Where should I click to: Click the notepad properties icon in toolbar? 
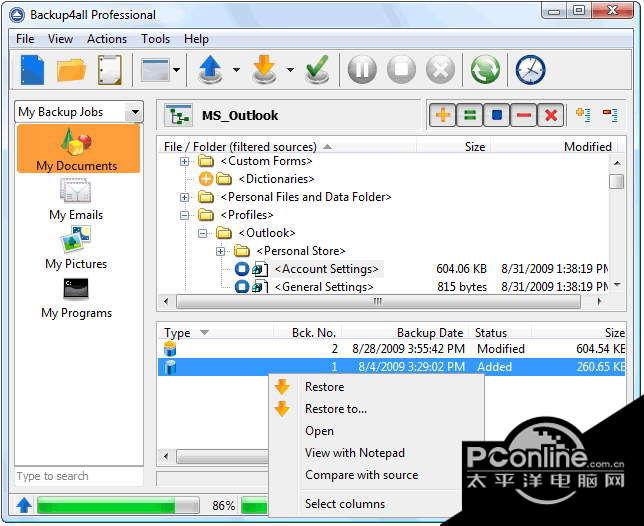coord(110,70)
